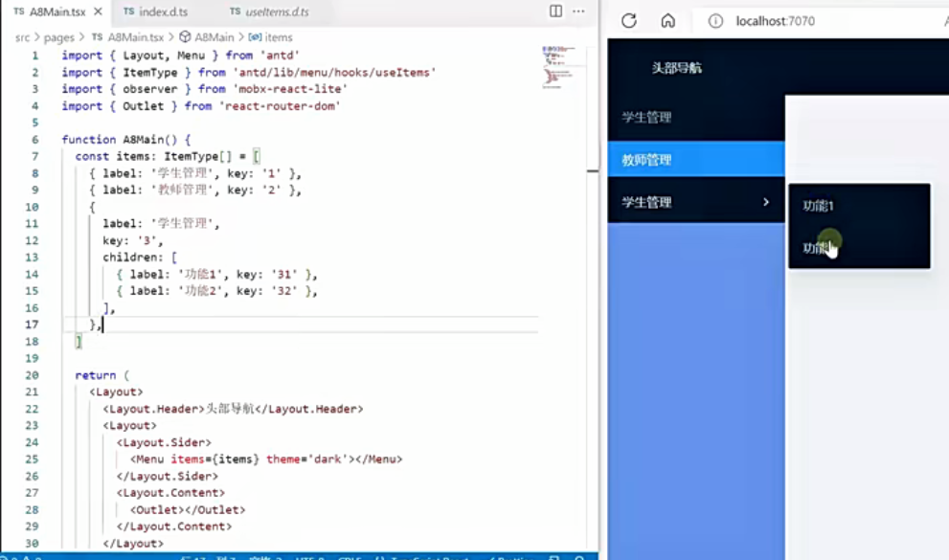Click the editor vertical scrollbar marker
949x560 pixels.
(593, 171)
